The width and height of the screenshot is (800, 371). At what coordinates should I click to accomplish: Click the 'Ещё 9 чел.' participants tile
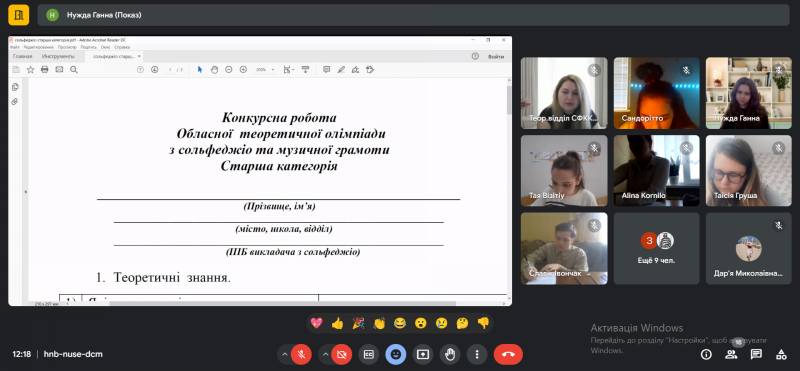tap(657, 249)
